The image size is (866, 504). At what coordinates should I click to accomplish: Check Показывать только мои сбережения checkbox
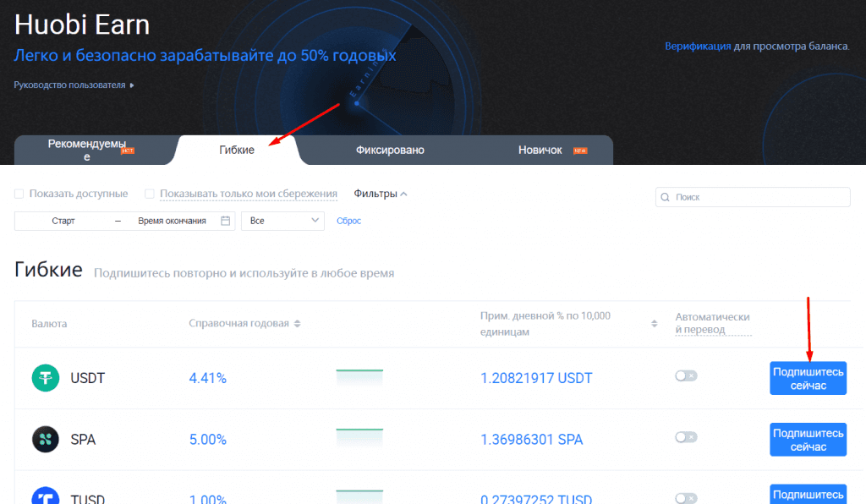tap(149, 194)
